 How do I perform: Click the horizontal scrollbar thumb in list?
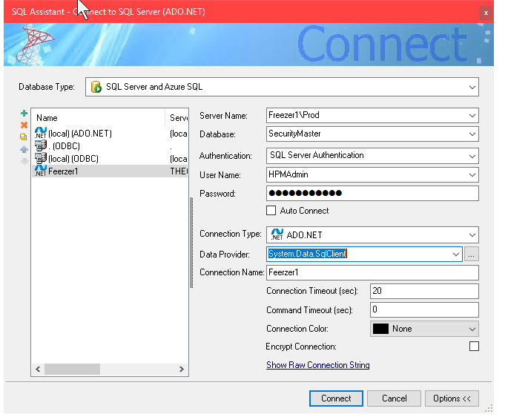[x=72, y=369]
